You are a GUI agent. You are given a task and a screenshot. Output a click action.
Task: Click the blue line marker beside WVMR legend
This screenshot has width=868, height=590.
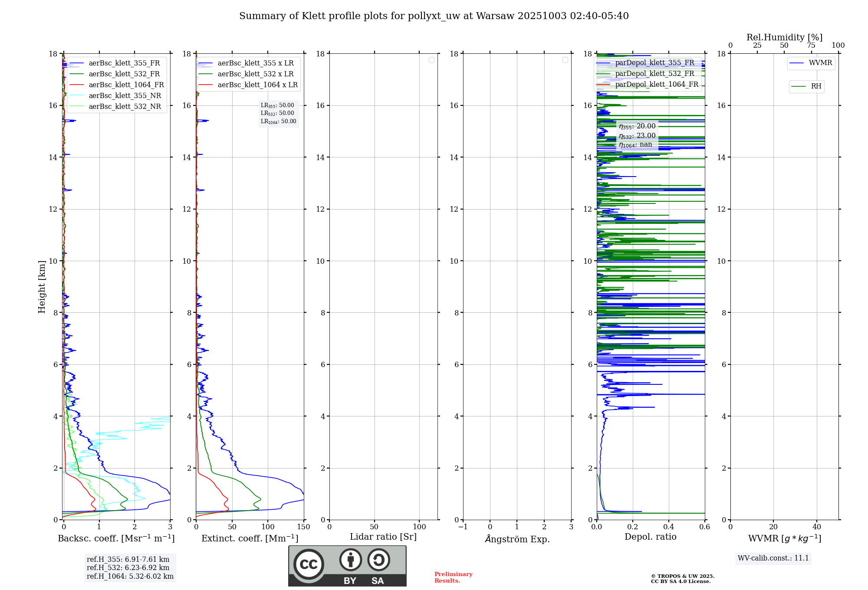pos(796,63)
